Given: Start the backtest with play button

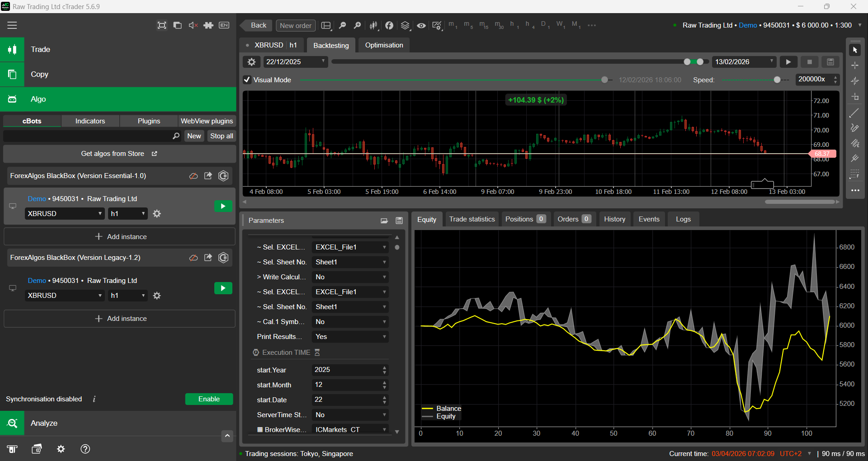Looking at the screenshot, I should pos(788,62).
